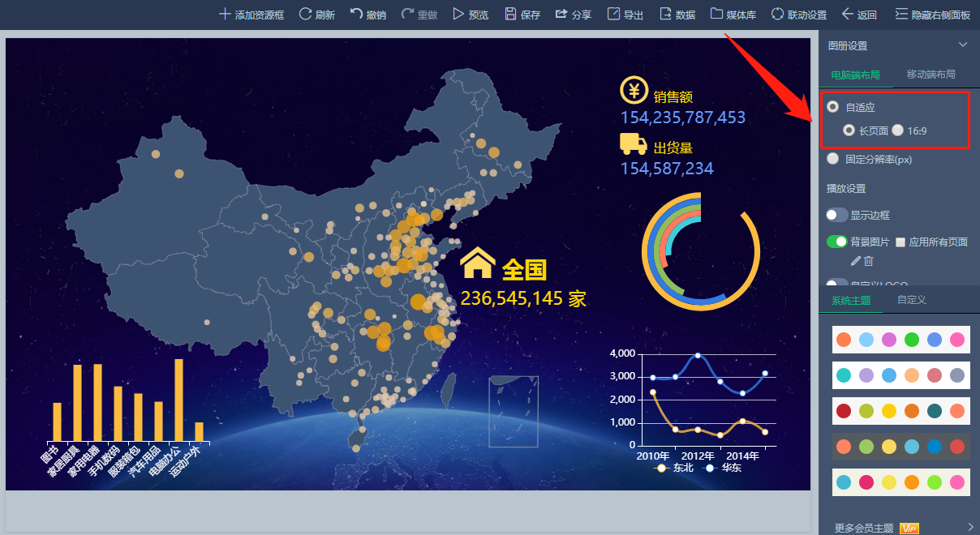The width and height of the screenshot is (980, 535).
Task: Click the 电脑办公 bar in the bar chart
Action: pyautogui.click(x=178, y=400)
